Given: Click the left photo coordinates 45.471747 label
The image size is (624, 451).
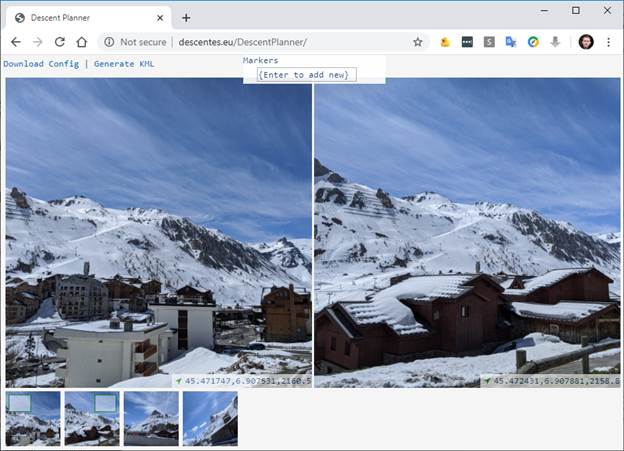Looking at the screenshot, I should pos(248,381).
